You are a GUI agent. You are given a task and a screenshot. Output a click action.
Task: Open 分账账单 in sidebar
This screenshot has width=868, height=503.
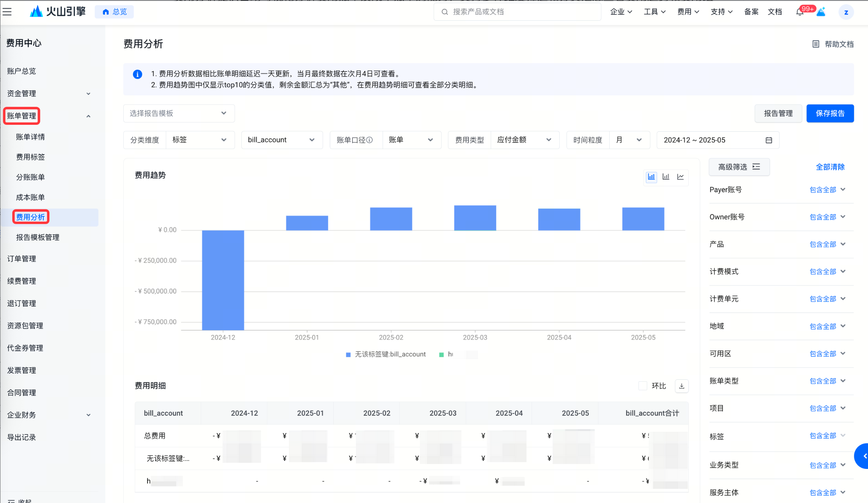[30, 177]
